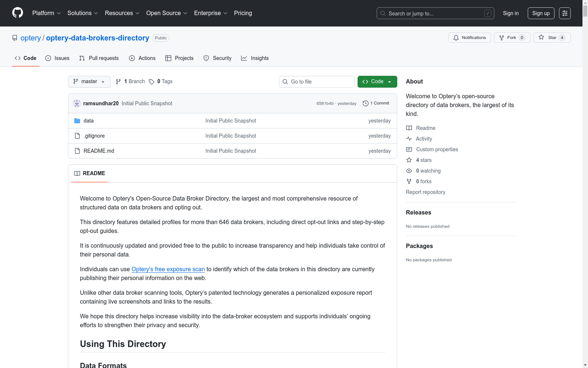Open the data folder

coord(89,121)
